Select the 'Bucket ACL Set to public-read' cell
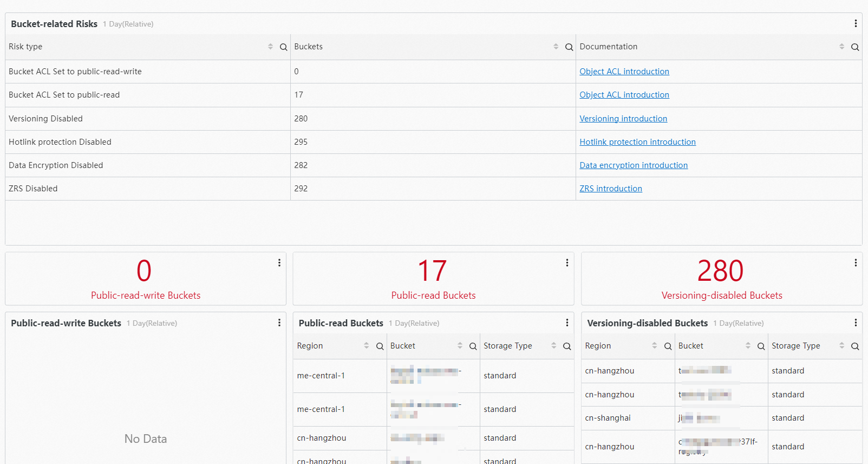 pyautogui.click(x=148, y=95)
